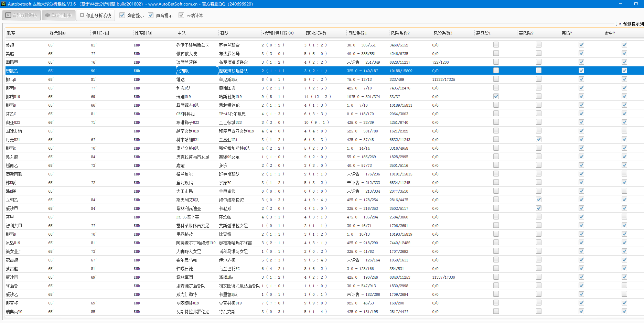This screenshot has height=323, width=644.
Task: Minimize the Autobetsoft window
Action: pos(621,4)
